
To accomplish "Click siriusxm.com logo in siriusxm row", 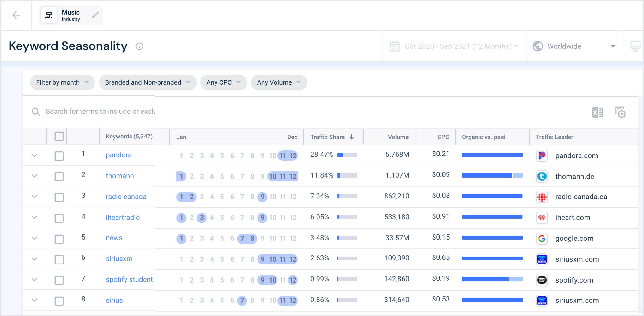I will pos(542,259).
